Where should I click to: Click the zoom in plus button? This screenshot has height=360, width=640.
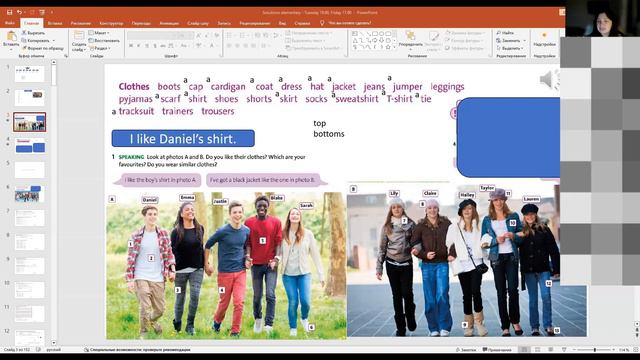pos(613,350)
